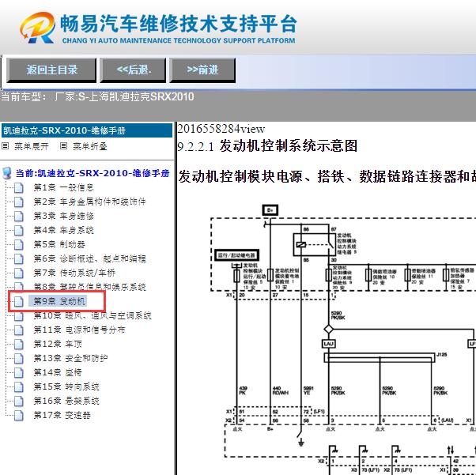Open chapter 第11章 电源和信号分布
This screenshot has height=475, width=476.
click(x=79, y=330)
